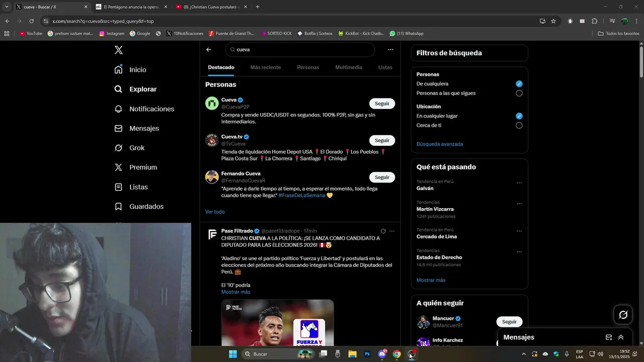Click 'Ver todo' under Personas
This screenshot has height=362, width=644.
pos(215,212)
